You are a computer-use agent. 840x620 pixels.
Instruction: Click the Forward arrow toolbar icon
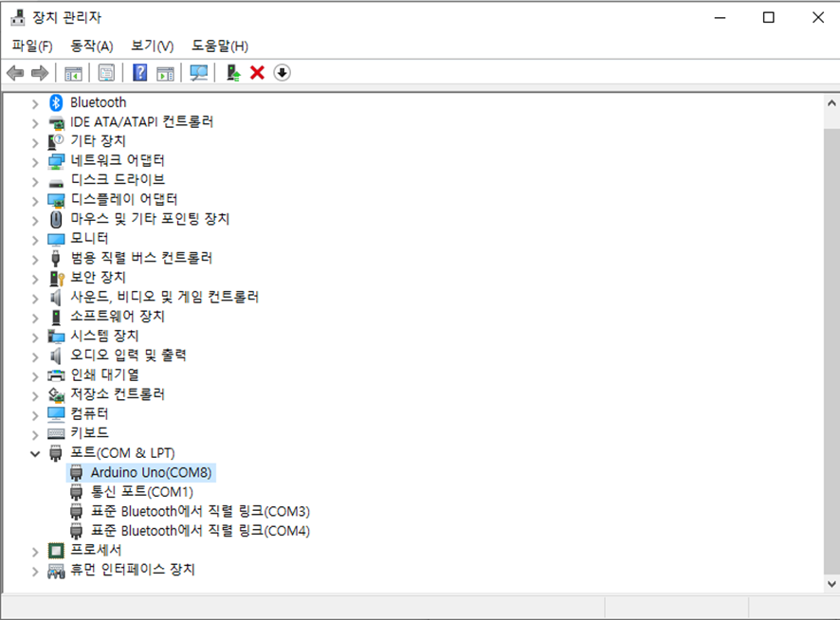[40, 72]
